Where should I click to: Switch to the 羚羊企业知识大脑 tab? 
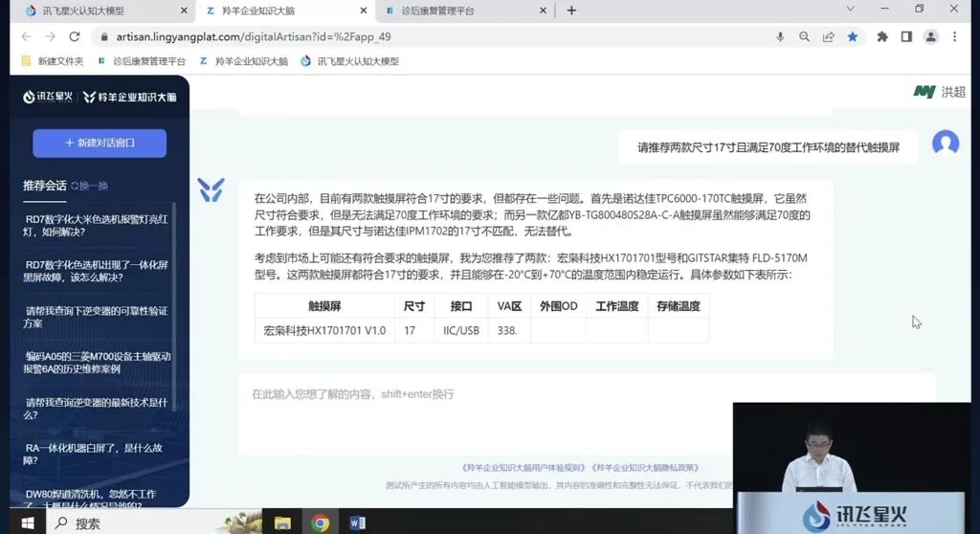[285, 11]
